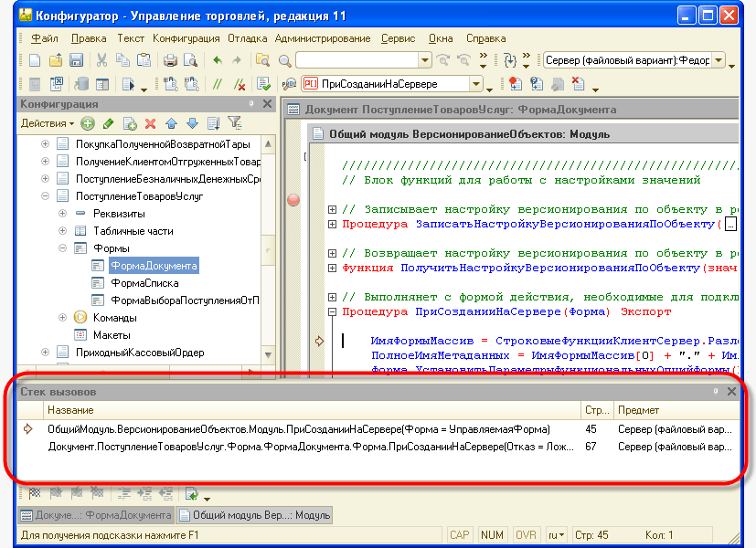Open the search field dropdown arrow
Image resolution: width=756 pixels, height=548 pixels.
click(x=424, y=60)
